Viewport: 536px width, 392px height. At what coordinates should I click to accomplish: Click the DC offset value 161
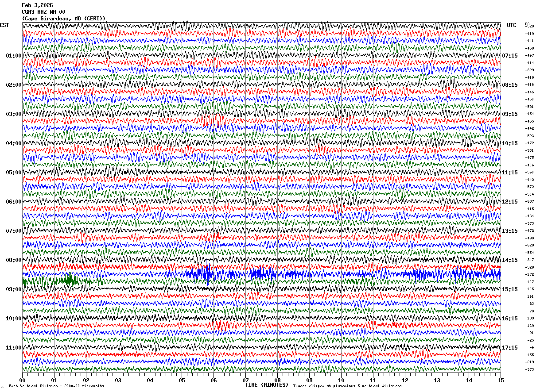click(530, 296)
